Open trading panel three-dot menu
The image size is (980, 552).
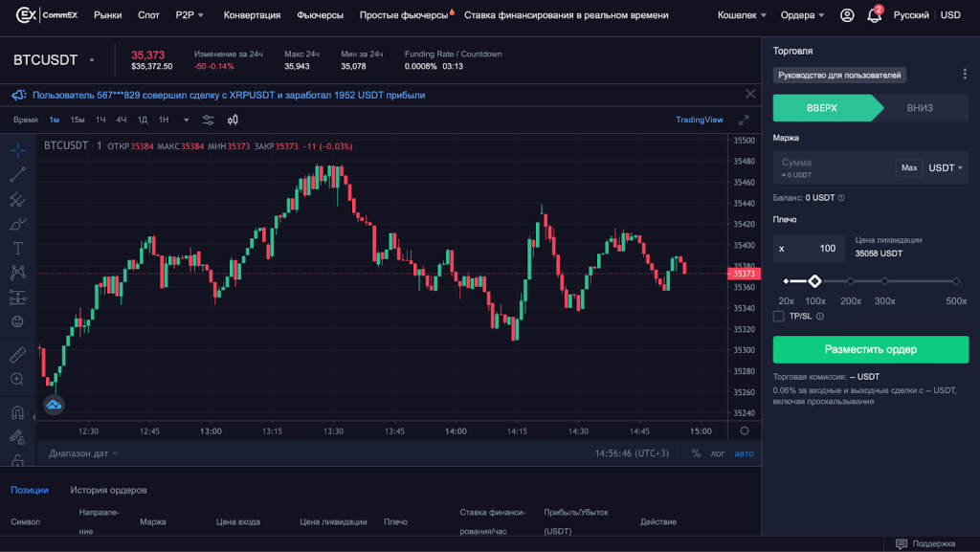point(965,75)
